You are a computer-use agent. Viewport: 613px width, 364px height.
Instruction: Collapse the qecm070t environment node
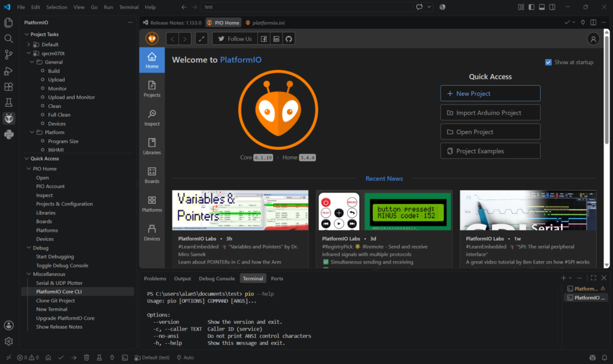pos(29,53)
